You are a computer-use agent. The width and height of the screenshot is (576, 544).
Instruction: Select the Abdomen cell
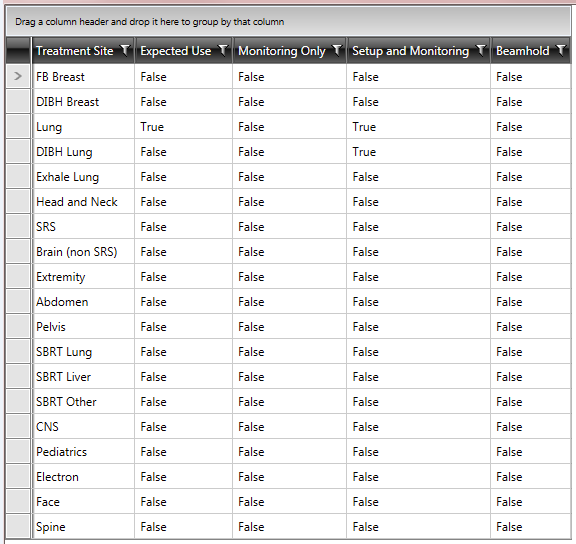point(83,301)
